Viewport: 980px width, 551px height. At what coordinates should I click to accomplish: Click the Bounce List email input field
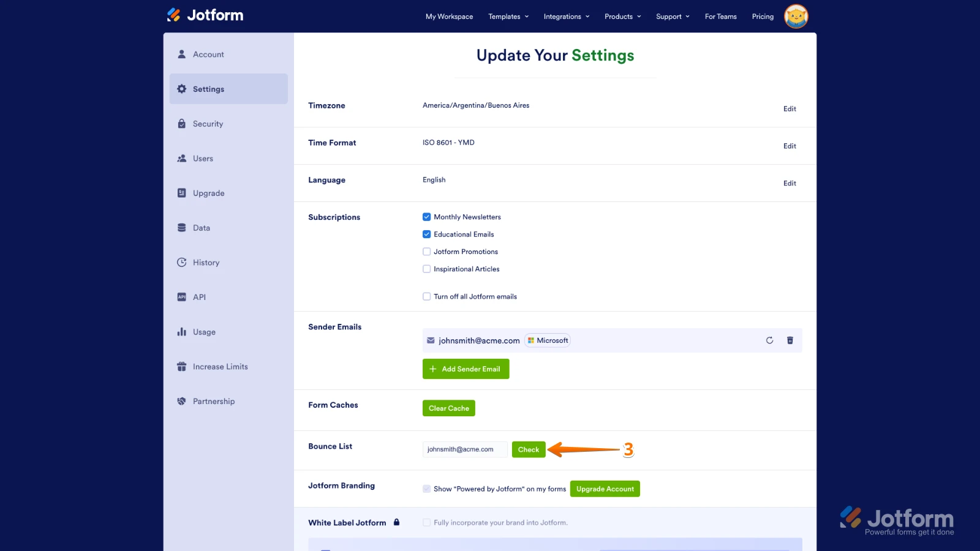465,449
